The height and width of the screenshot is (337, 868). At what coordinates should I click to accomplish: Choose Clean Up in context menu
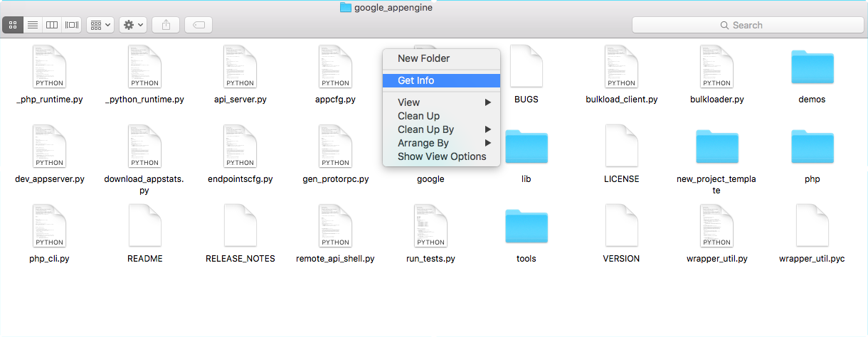[x=441, y=116]
